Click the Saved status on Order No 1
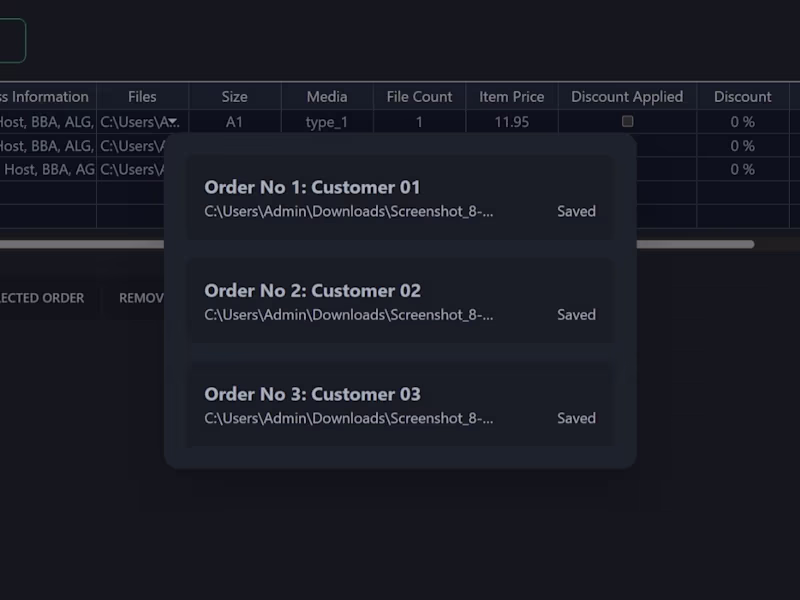The image size is (800, 600). pos(576,211)
